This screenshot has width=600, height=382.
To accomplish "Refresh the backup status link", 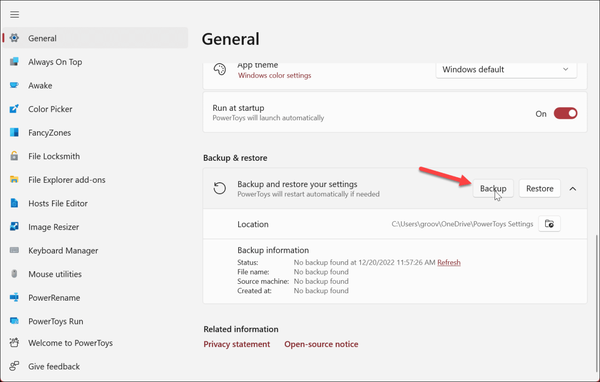I will [x=449, y=263].
